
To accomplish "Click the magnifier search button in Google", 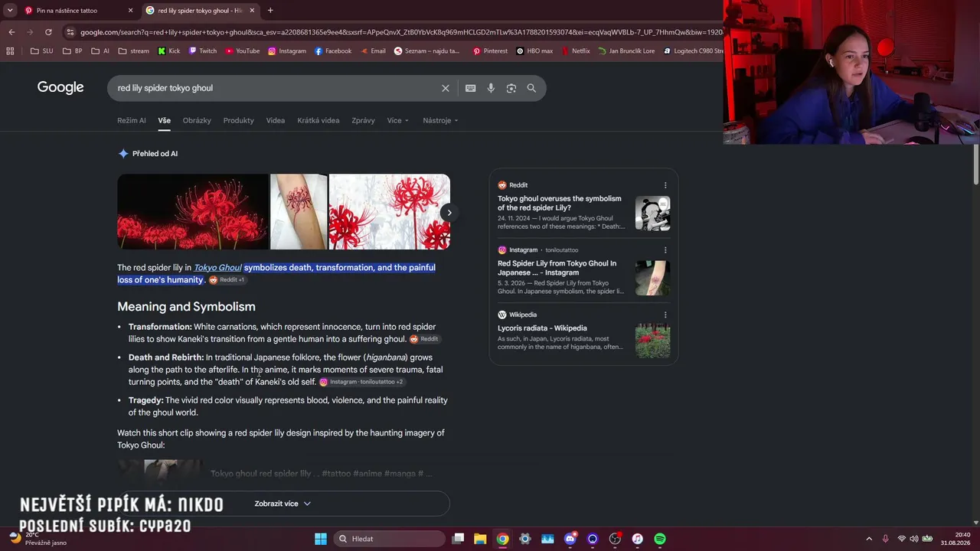I will (x=531, y=88).
